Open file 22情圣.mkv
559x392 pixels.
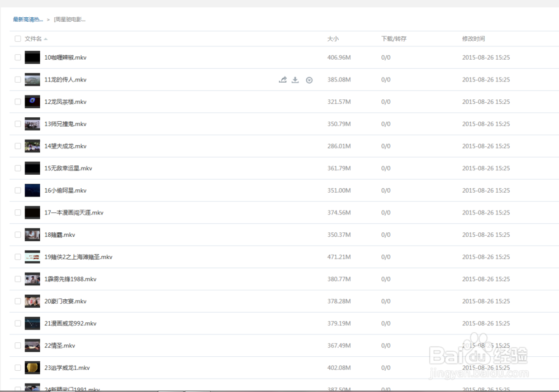(60, 346)
